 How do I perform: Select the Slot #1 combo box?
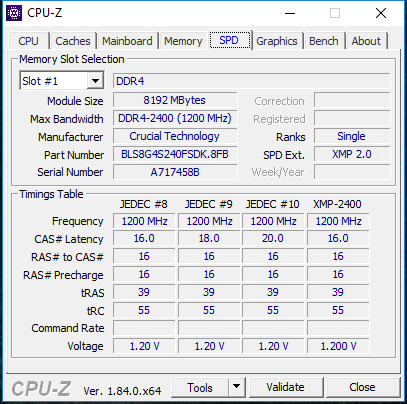pos(62,81)
